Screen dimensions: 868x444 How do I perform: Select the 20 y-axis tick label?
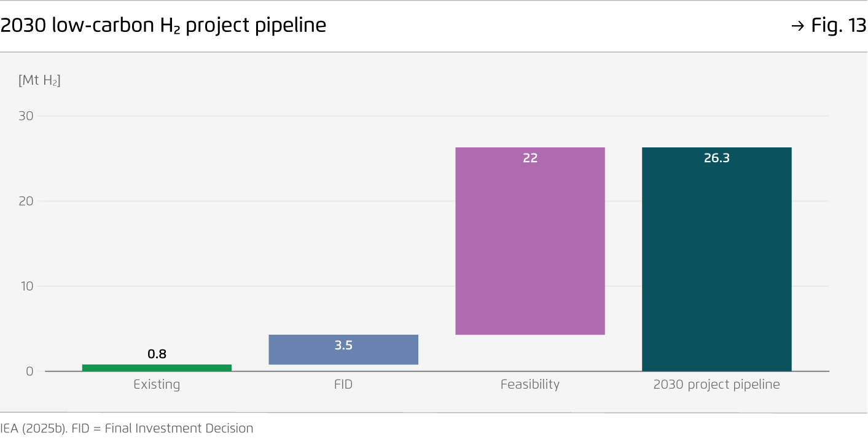26,201
